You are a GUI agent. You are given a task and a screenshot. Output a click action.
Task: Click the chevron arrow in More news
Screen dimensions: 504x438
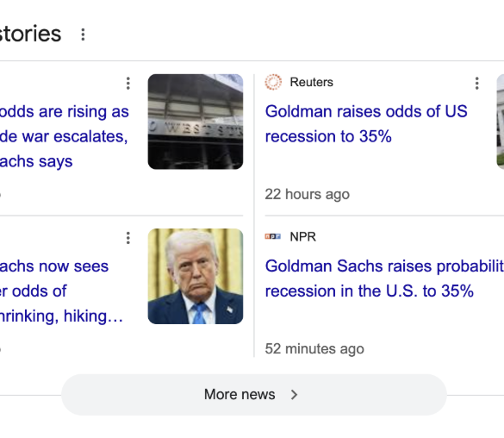click(x=294, y=395)
